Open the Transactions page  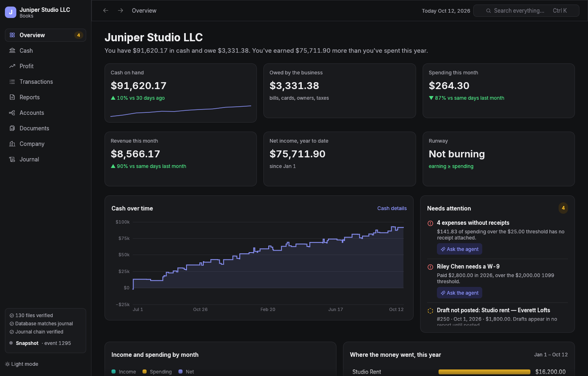point(45,82)
